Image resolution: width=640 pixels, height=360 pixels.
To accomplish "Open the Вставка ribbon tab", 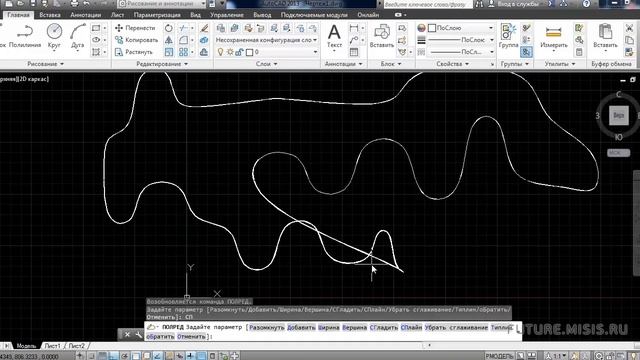I will click(x=50, y=15).
